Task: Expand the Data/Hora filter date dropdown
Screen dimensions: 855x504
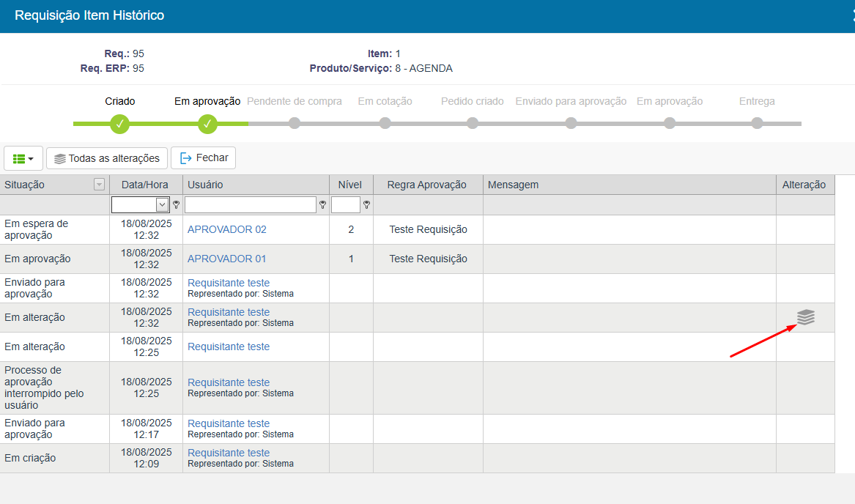Action: tap(162, 205)
